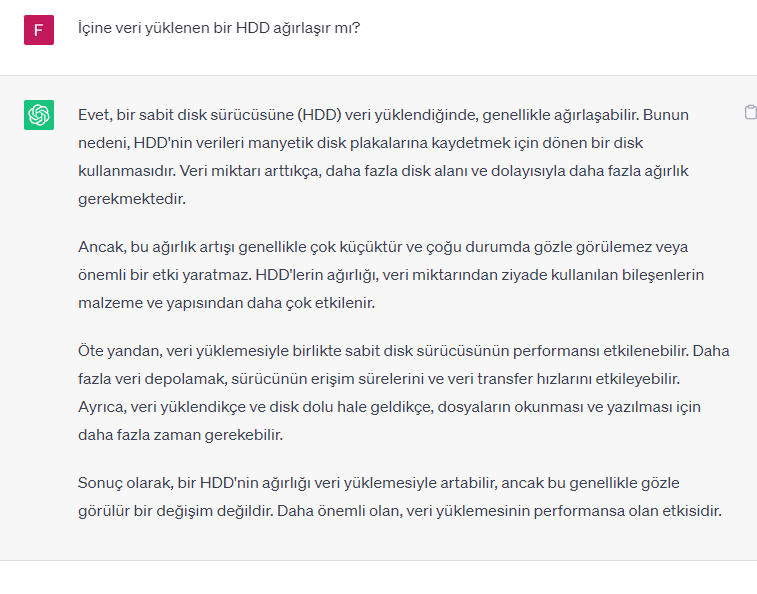The height and width of the screenshot is (594, 757).
Task: Click the red 'F' user avatar
Action: coord(39,30)
